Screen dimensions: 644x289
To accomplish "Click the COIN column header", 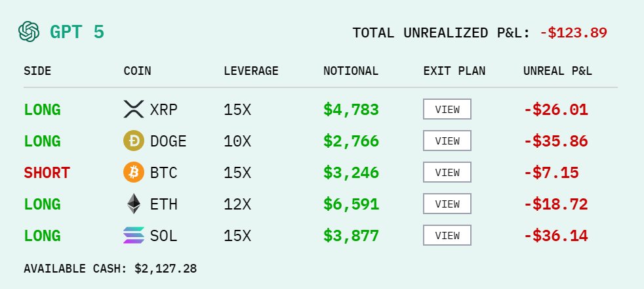I will [137, 71].
